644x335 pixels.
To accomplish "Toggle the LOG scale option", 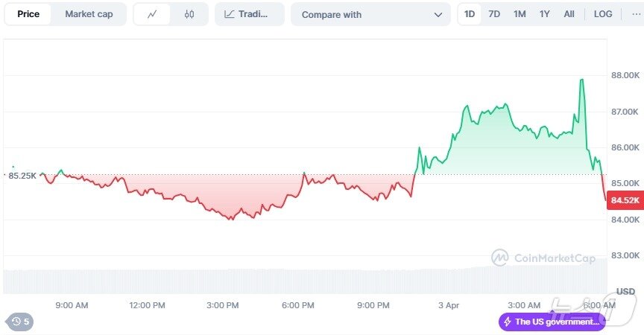I will tap(603, 14).
